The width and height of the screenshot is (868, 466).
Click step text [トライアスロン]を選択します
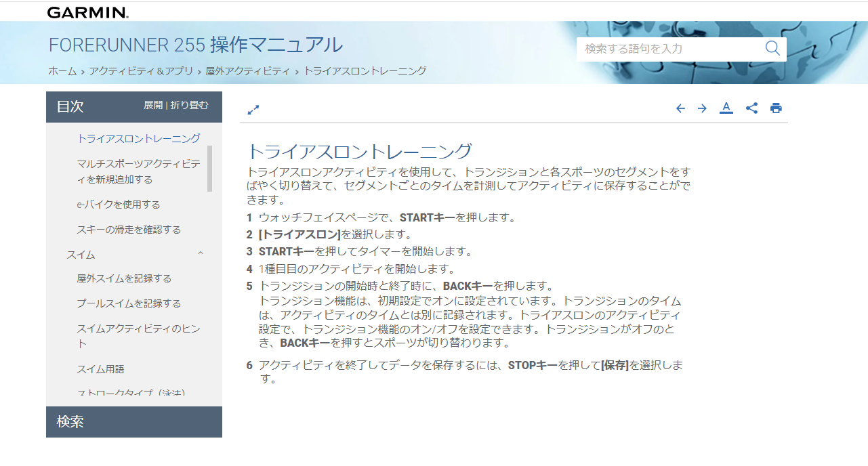(335, 234)
